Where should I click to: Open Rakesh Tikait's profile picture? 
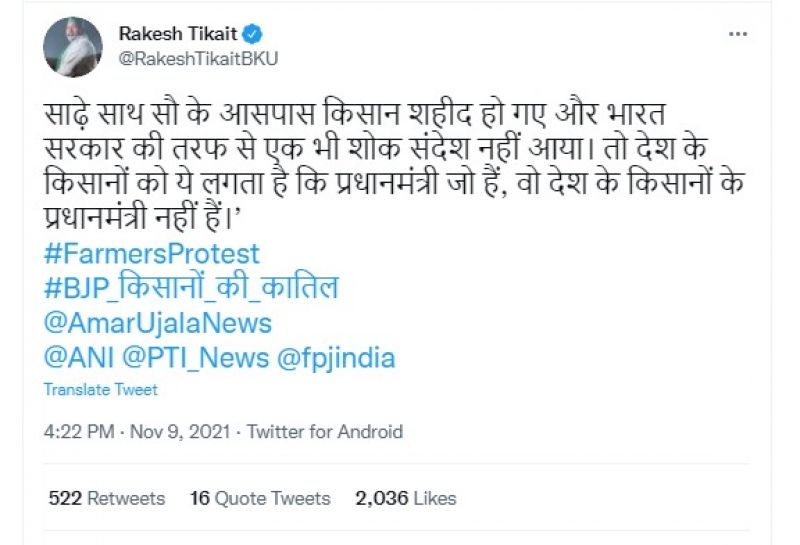coord(72,47)
